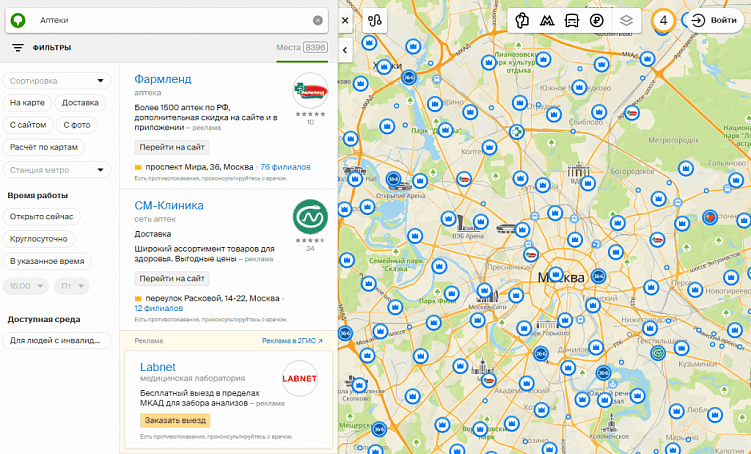Screen dimensions: 751x454
Task: Close the search results panel with the X
Action: [x=345, y=21]
